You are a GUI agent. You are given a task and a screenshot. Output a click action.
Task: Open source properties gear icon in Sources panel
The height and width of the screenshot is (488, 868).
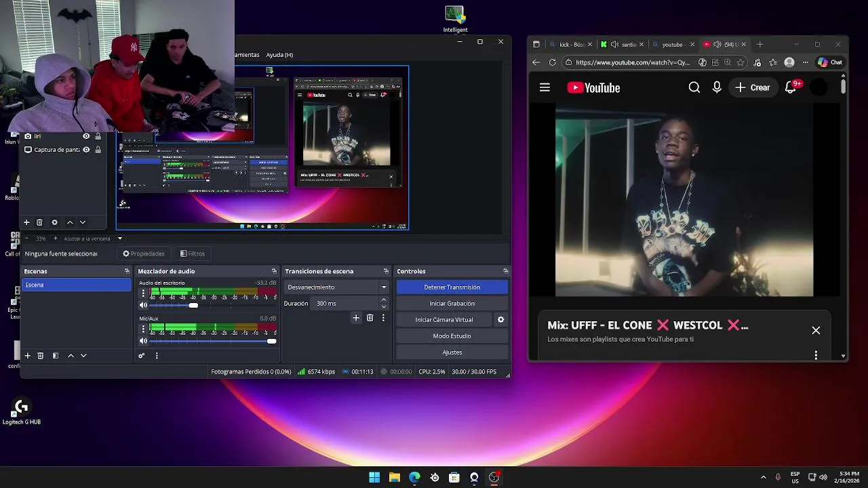coord(55,222)
